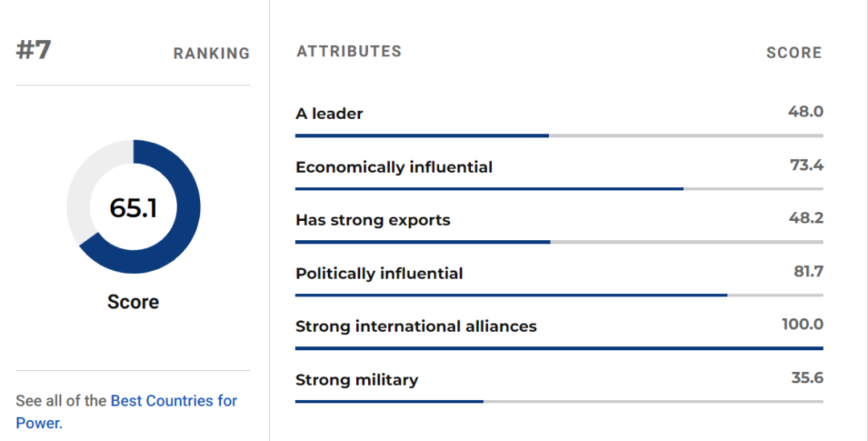Select the 'A leader' attribute label
The width and height of the screenshot is (868, 441).
click(330, 114)
